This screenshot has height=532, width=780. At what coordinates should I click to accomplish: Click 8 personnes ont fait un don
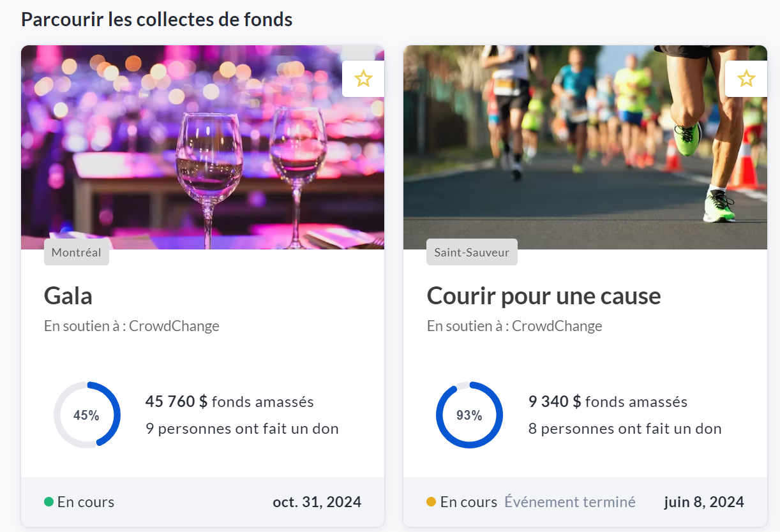click(x=625, y=429)
